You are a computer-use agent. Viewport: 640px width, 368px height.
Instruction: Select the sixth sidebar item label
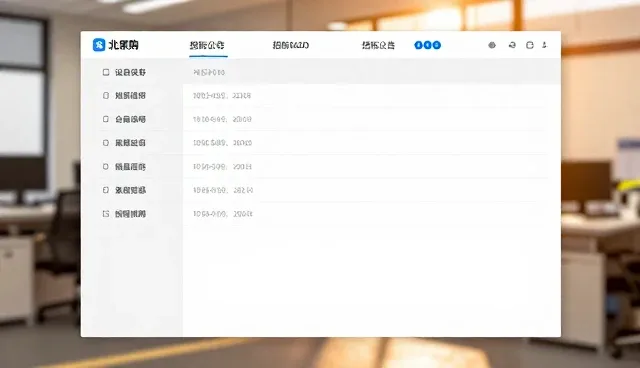pyautogui.click(x=130, y=190)
